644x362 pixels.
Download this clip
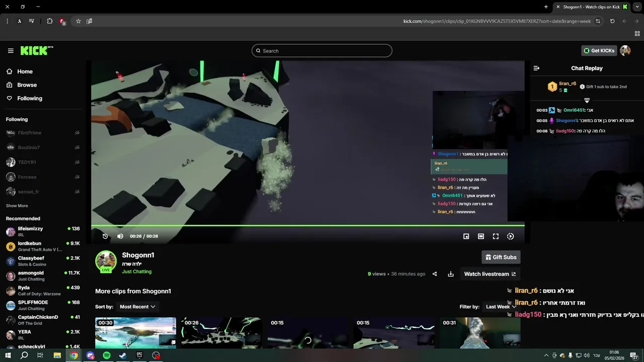pos(451,274)
